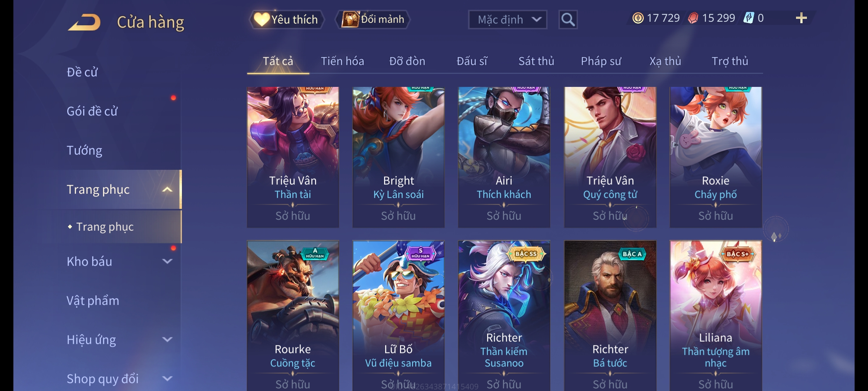Collapse the Trang phục sidebar section
Viewport: 868px width, 391px height.
pyautogui.click(x=167, y=189)
